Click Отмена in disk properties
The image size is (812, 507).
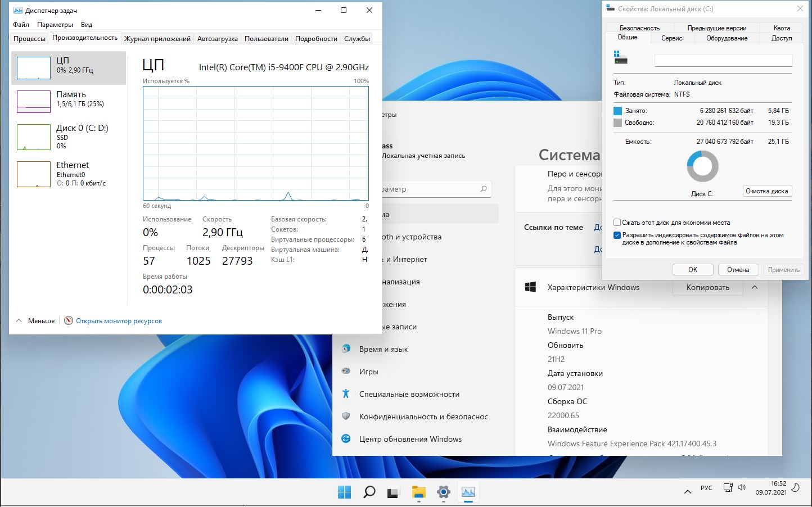click(x=738, y=270)
